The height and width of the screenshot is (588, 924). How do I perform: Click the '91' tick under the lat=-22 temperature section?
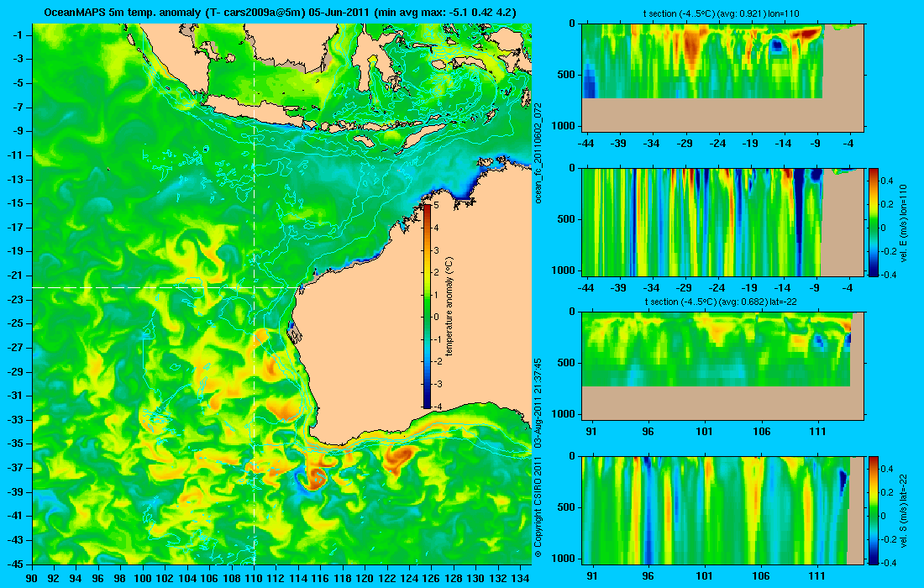(x=591, y=432)
